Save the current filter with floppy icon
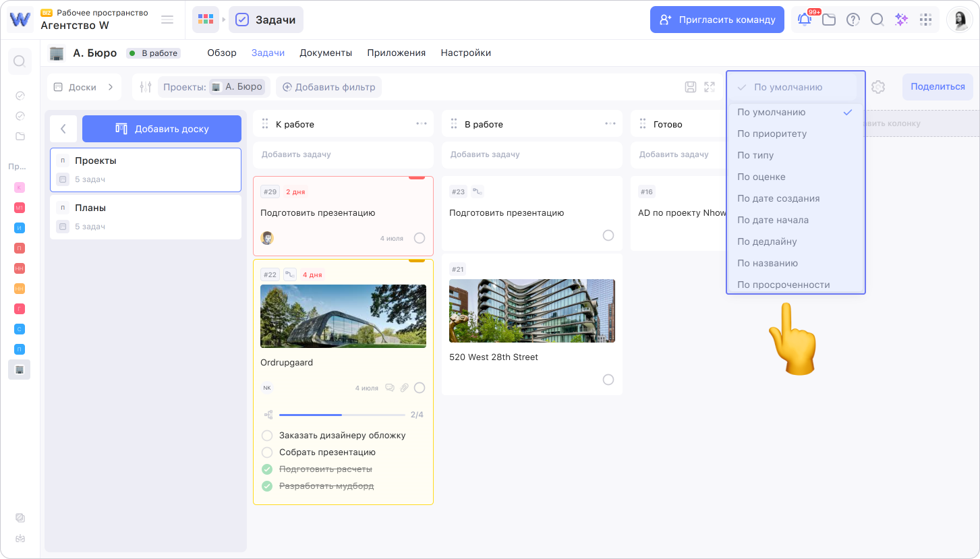The width and height of the screenshot is (980, 559). click(x=691, y=87)
